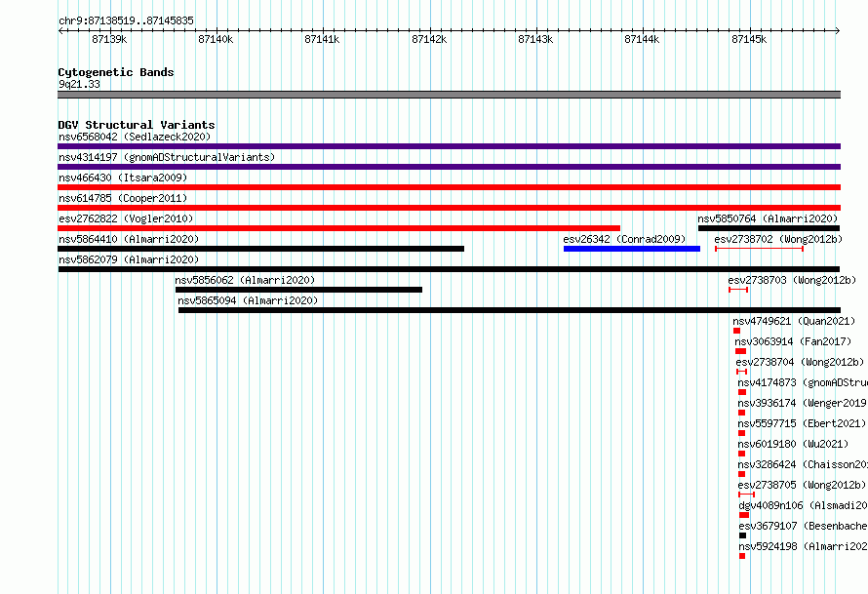The image size is (868, 594).
Task: Open nsv5850764 (Almarri2020) variant label
Action: 768,218
